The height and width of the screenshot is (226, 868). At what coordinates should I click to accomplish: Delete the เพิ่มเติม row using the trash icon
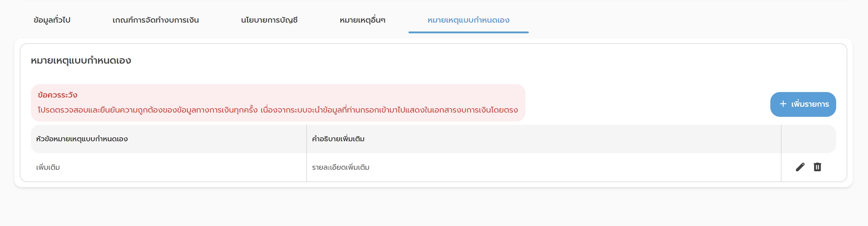pos(817,167)
